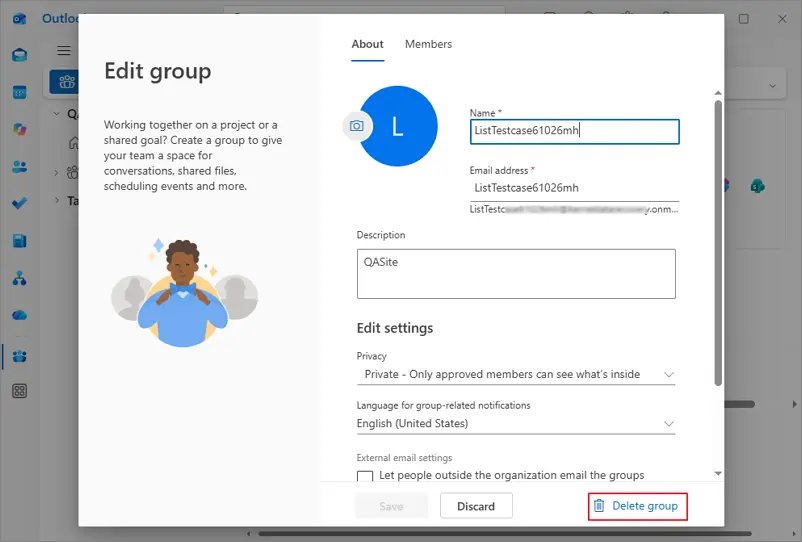Click the Discard button
Image resolution: width=802 pixels, height=542 pixels.
[476, 506]
